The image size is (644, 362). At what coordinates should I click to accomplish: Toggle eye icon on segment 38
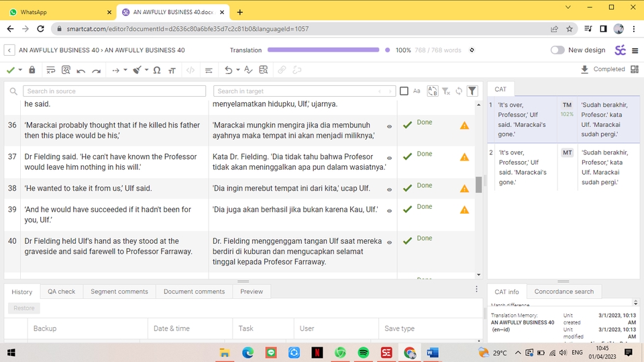tap(389, 190)
